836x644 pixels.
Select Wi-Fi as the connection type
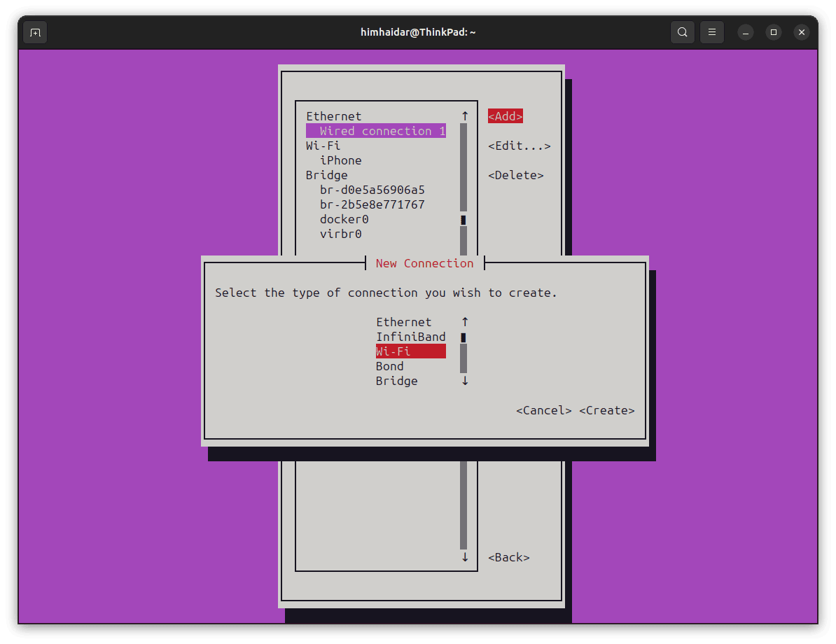(x=410, y=351)
